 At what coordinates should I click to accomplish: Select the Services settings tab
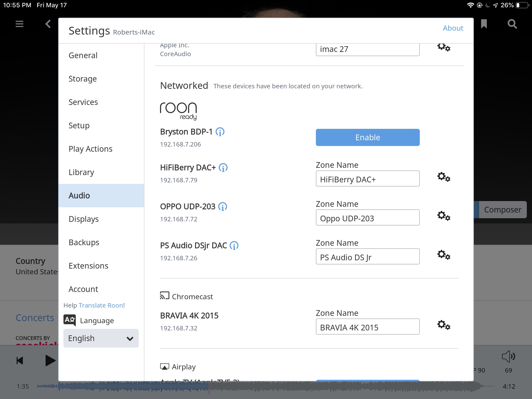[x=101, y=102]
